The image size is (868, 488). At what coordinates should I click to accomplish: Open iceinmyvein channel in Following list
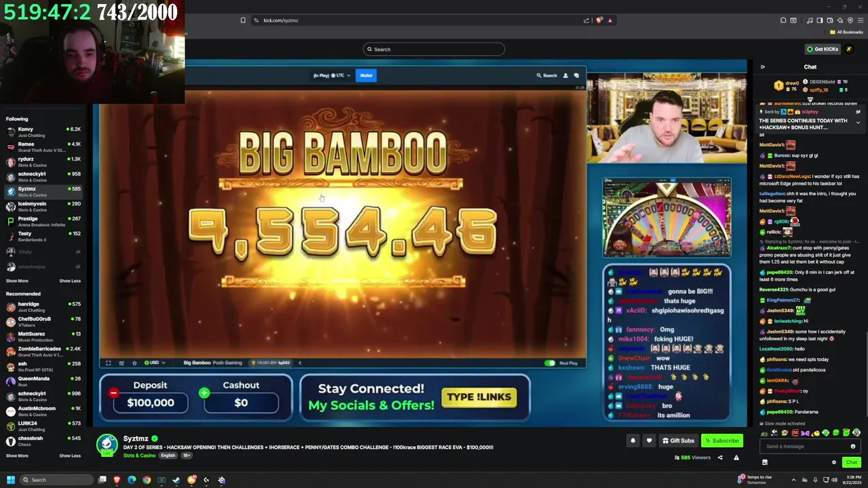(x=43, y=206)
